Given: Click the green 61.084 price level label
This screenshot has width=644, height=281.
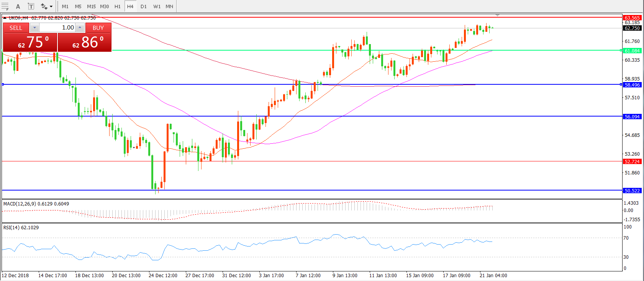Looking at the screenshot, I should click(632, 51).
